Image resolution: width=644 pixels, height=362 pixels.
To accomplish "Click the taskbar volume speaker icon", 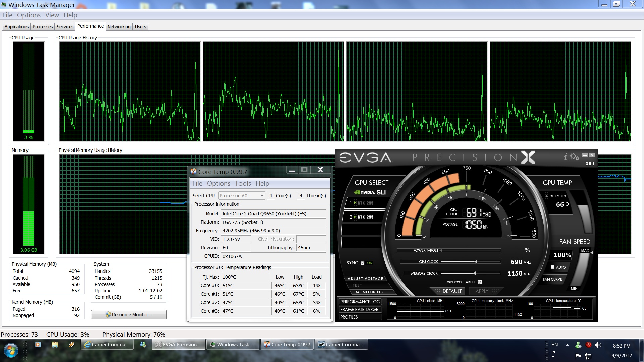I will pyautogui.click(x=598, y=345).
